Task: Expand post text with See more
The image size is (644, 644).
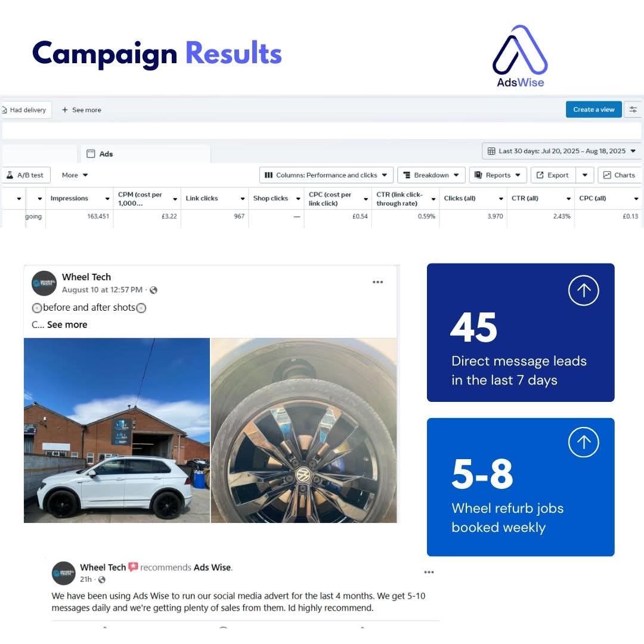Action: coord(67,325)
